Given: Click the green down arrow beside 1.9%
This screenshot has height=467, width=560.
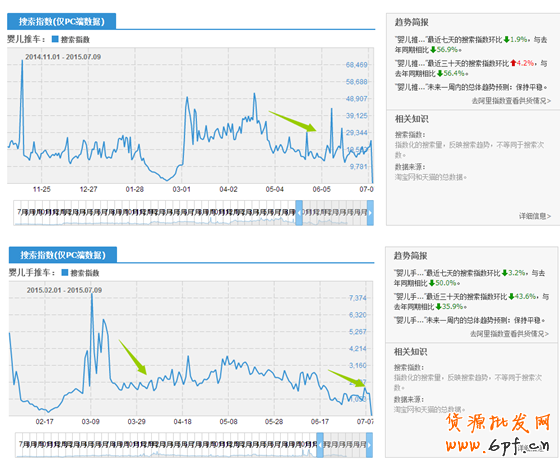Looking at the screenshot, I should click(506, 40).
